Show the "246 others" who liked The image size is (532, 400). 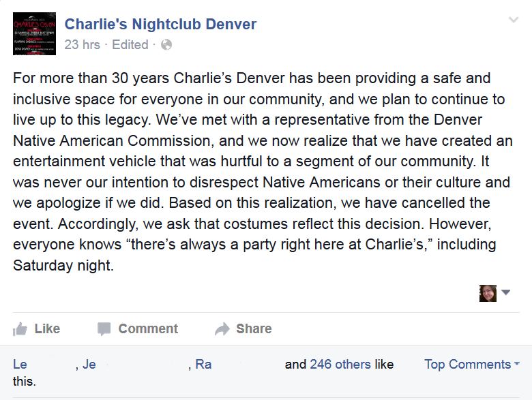click(340, 365)
